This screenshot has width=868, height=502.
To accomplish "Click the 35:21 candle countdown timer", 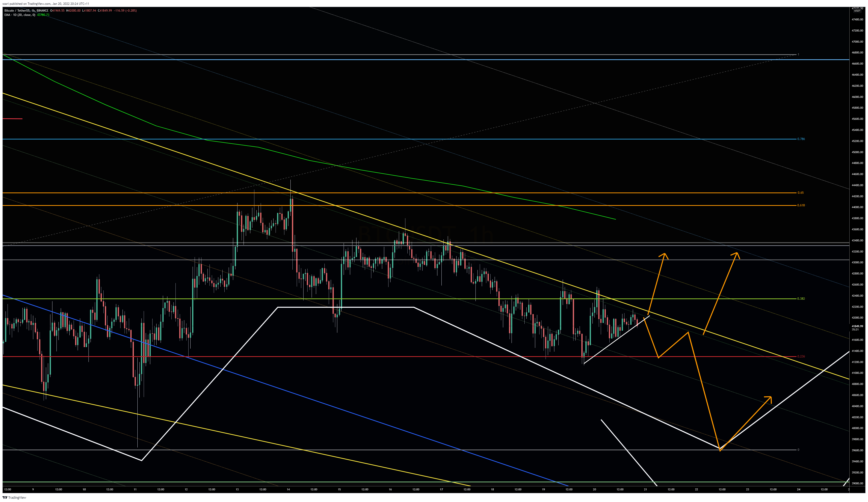I will [855, 329].
